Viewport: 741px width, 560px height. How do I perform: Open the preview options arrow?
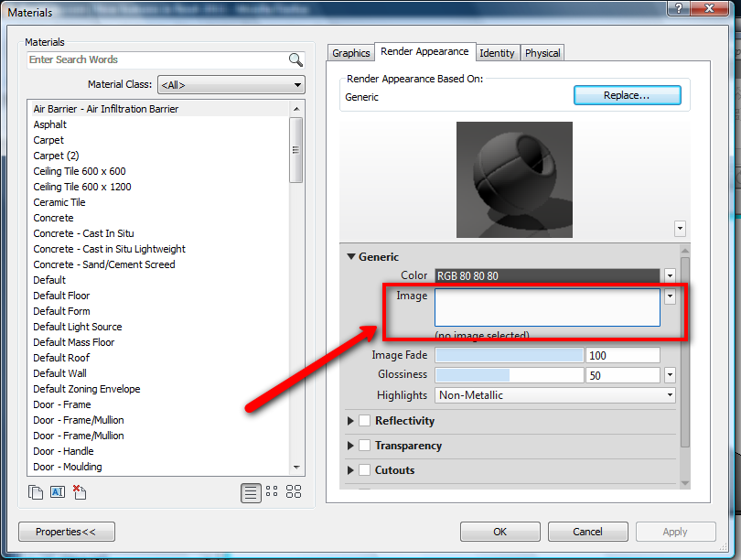pos(680,229)
